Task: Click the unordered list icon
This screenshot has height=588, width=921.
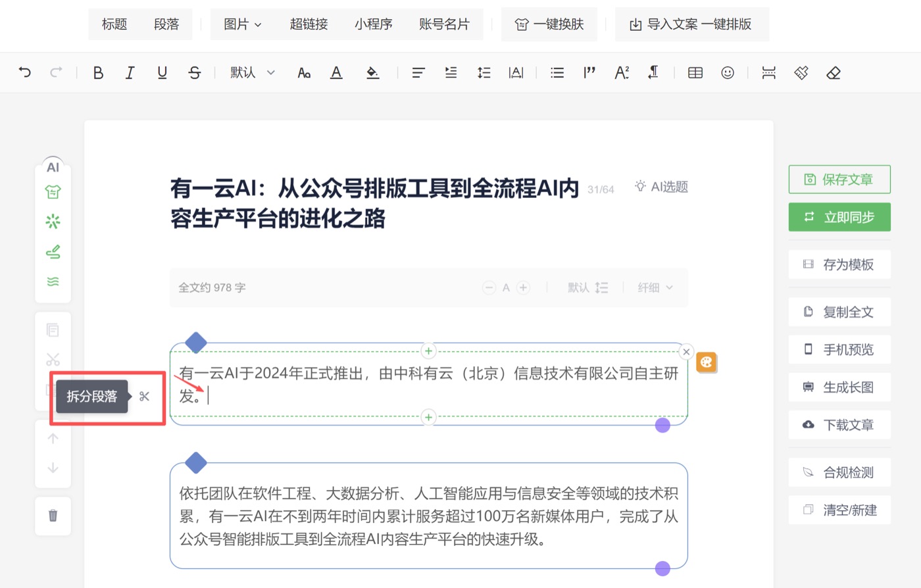Action: click(x=557, y=72)
